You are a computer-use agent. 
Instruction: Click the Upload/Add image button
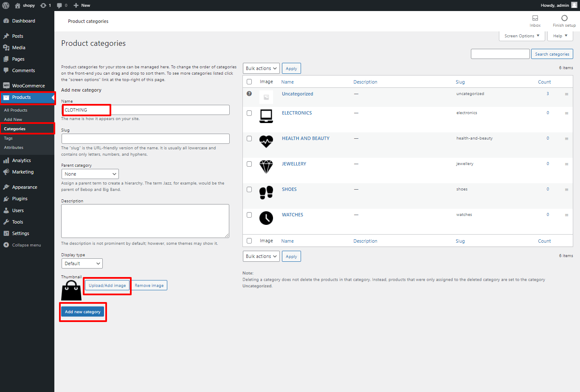coord(107,286)
